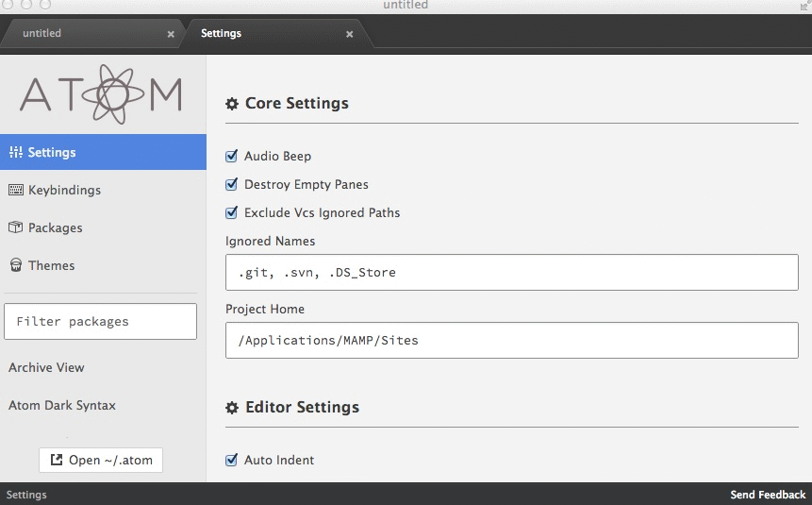Click the Packages box icon
Image resolution: width=812 pixels, height=505 pixels.
click(x=15, y=227)
